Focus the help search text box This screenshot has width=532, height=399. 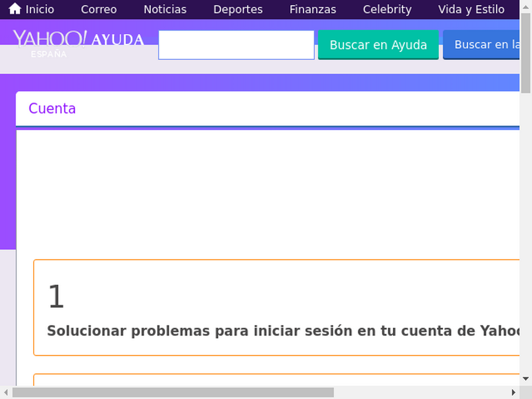tap(236, 45)
